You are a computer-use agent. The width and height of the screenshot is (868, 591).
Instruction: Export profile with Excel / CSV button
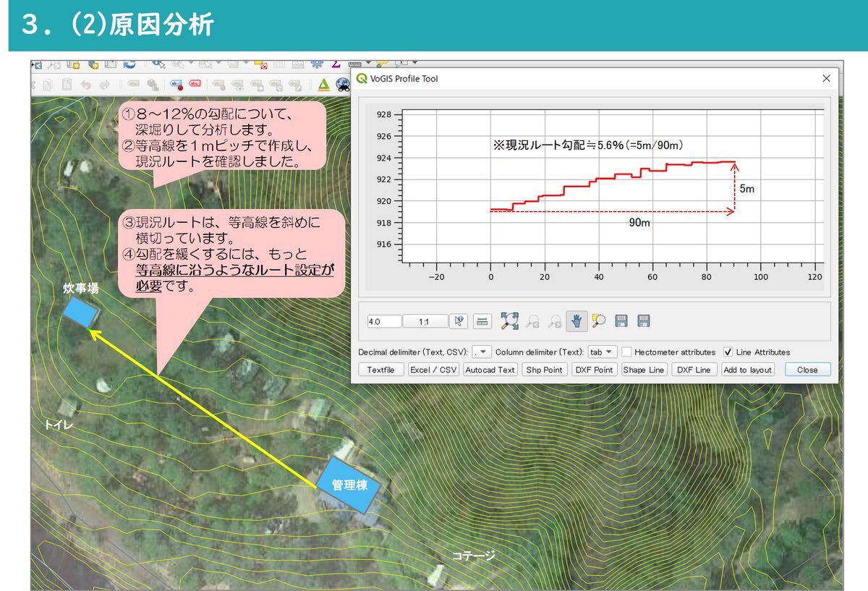coord(434,370)
